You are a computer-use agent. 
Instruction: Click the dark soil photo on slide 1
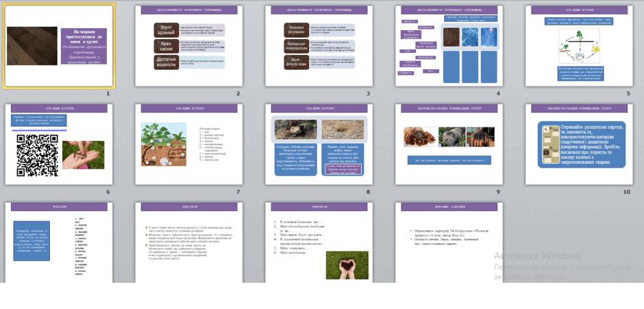pyautogui.click(x=32, y=46)
